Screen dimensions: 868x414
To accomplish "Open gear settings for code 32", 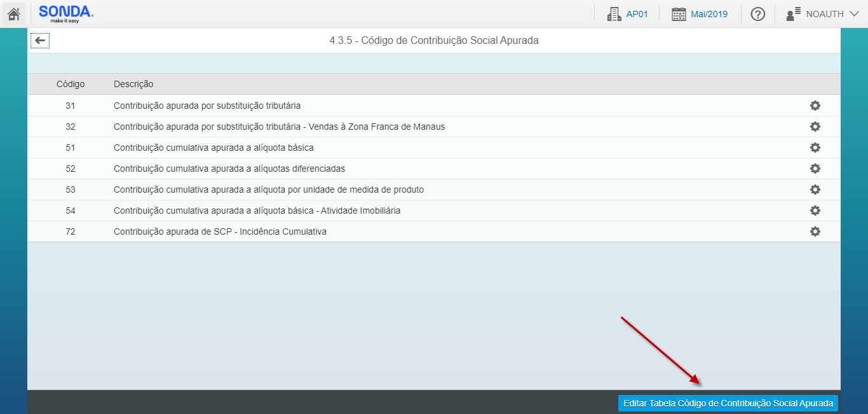I will (815, 127).
